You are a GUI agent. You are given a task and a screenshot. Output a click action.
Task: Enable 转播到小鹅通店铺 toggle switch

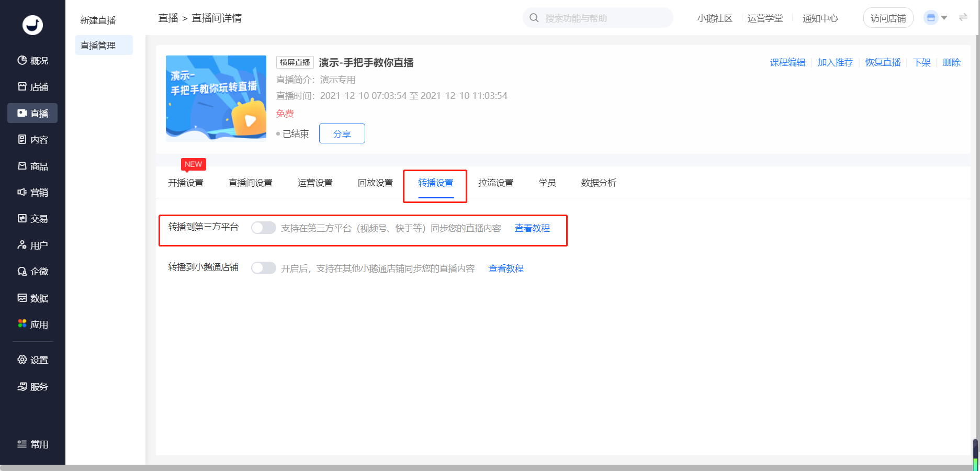click(x=263, y=268)
